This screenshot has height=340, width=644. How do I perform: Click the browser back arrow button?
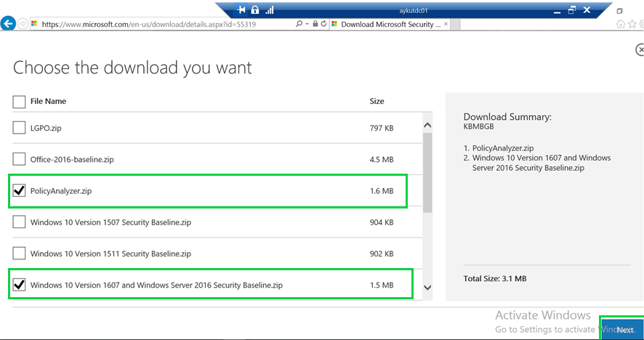(8, 23)
